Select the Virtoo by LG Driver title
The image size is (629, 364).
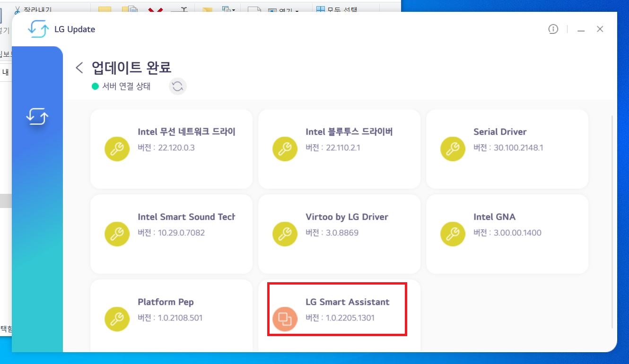click(x=347, y=217)
